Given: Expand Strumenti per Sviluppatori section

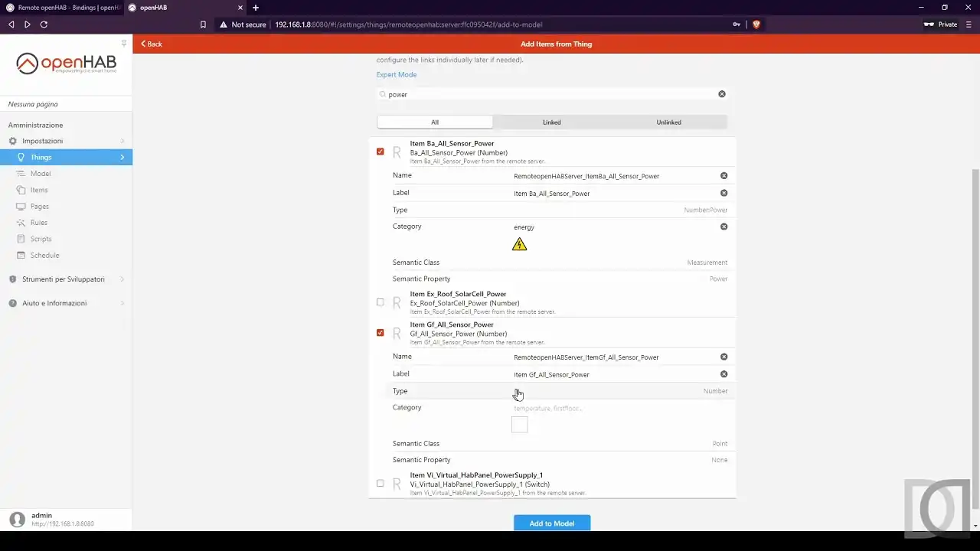Looking at the screenshot, I should tap(66, 279).
